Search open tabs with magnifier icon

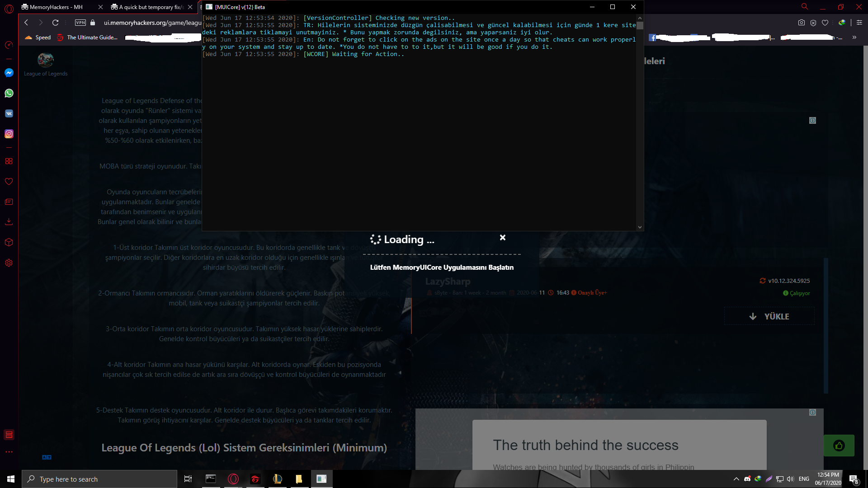(805, 7)
